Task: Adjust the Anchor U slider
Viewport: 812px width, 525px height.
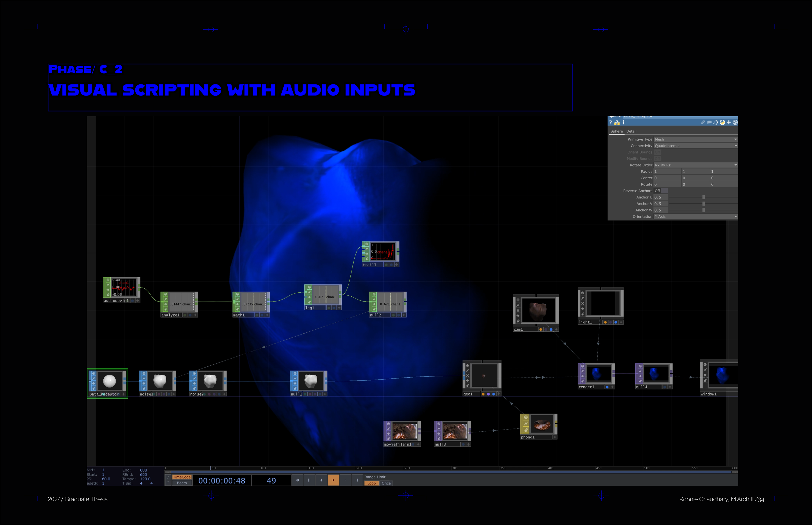Action: (x=703, y=197)
